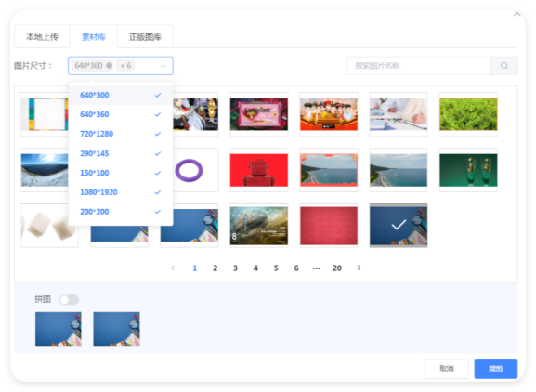Deselect the 640*300 size option
Screen dimensions: 536x392
pos(121,95)
